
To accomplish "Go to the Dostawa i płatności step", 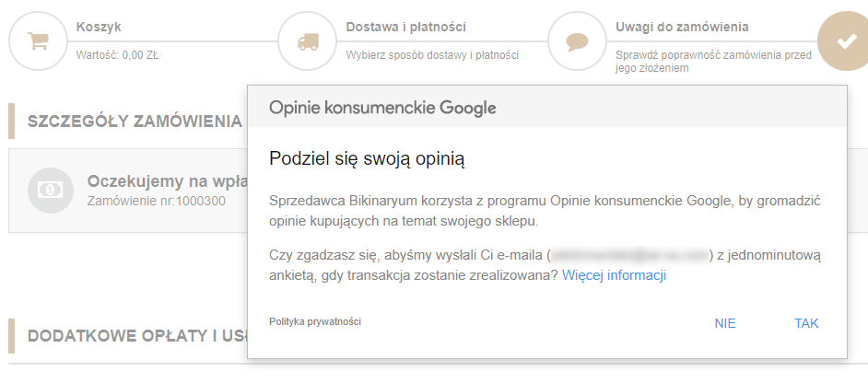I will point(405,28).
